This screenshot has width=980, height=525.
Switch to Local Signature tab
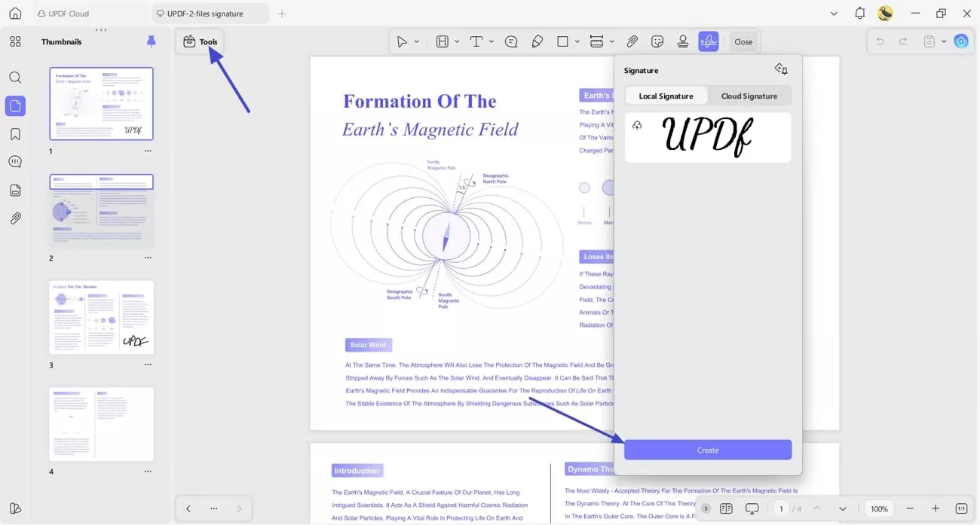666,96
